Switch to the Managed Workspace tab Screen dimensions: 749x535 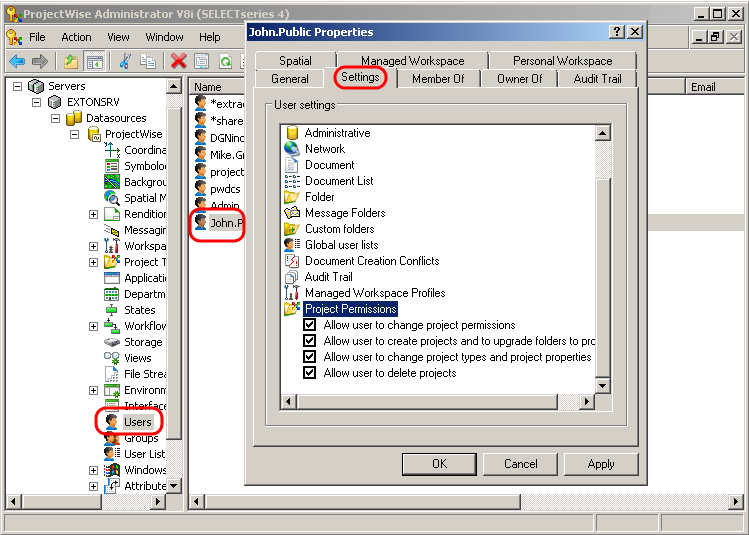[412, 61]
